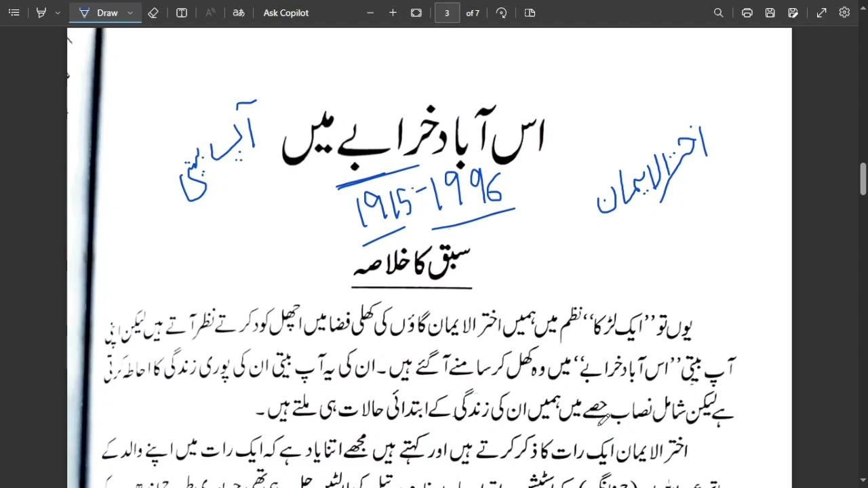The height and width of the screenshot is (488, 868).
Task: Print the PDF document
Action: coord(747,13)
